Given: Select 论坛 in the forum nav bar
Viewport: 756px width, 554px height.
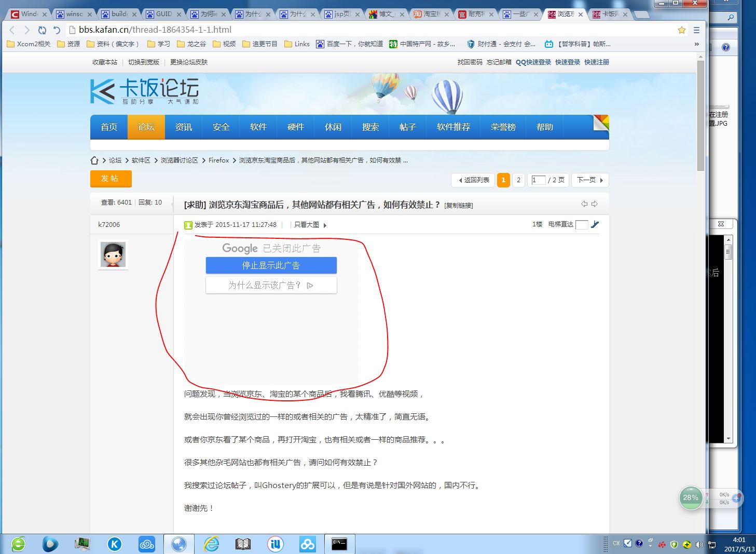Looking at the screenshot, I should [x=146, y=127].
